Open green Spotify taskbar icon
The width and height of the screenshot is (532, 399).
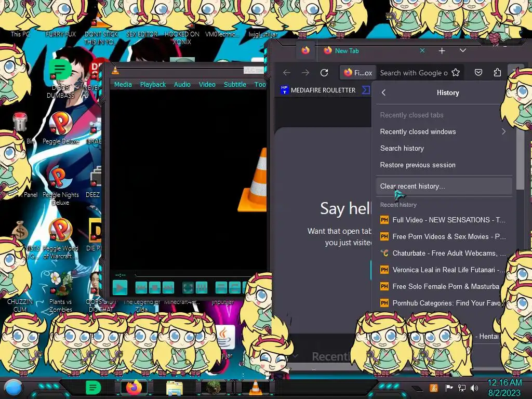94,388
